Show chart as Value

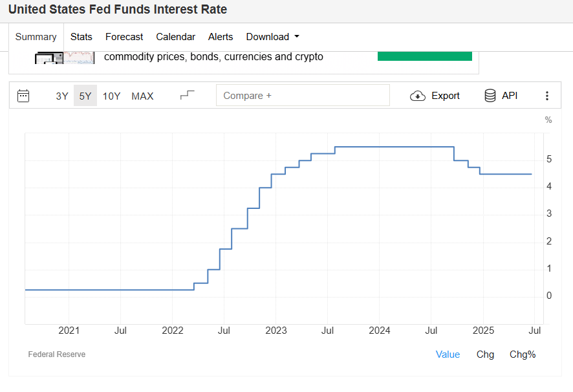448,354
